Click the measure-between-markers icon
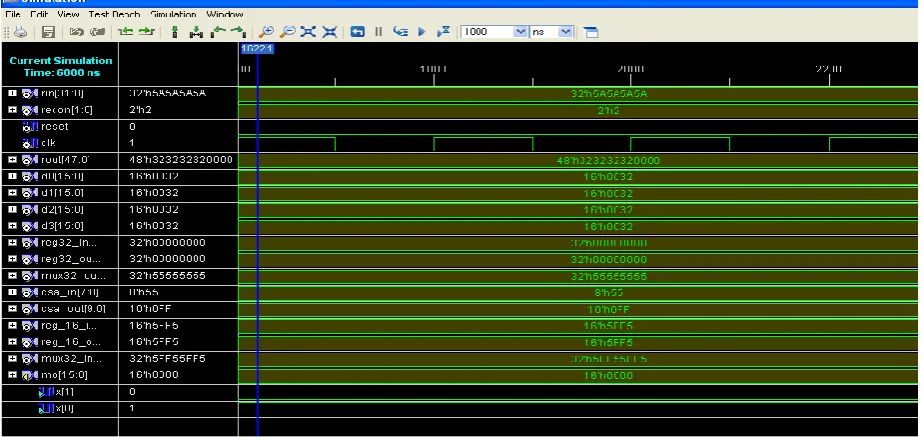Image resolution: width=923 pixels, height=442 pixels. (196, 32)
